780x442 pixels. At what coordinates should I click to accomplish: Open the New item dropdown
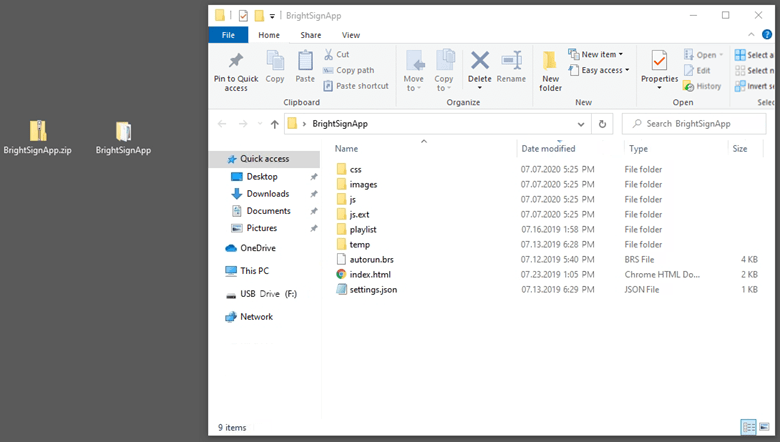tap(595, 54)
